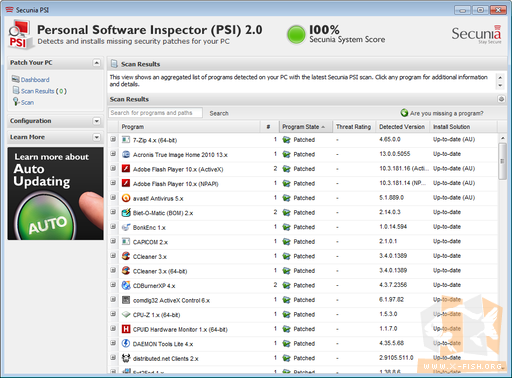Click the CPUID Hardware Monitor icon
The height and width of the screenshot is (378, 512).
pos(126,329)
